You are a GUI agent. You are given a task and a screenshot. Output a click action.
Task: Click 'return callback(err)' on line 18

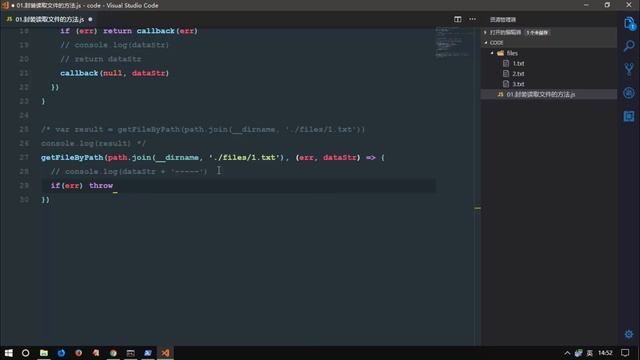point(151,31)
